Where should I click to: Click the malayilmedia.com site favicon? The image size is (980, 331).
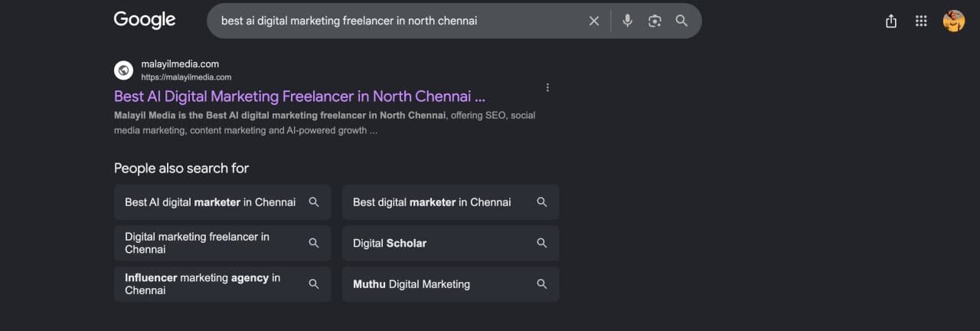tap(124, 70)
